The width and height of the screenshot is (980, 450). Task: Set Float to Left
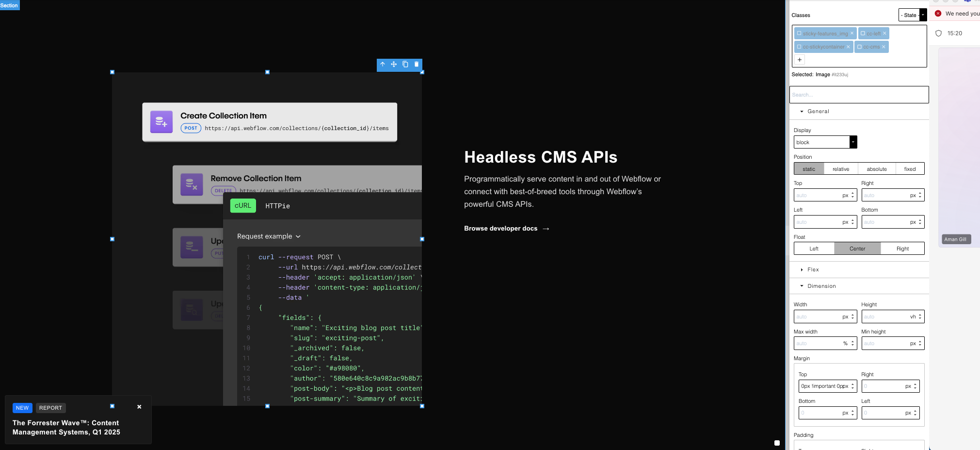pos(814,249)
